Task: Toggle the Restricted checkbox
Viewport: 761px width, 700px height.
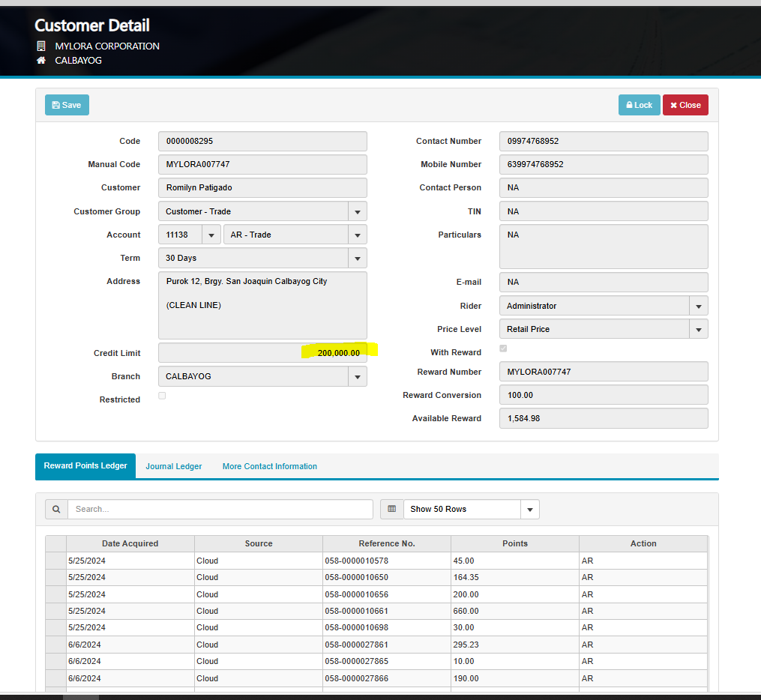Action: [x=163, y=396]
